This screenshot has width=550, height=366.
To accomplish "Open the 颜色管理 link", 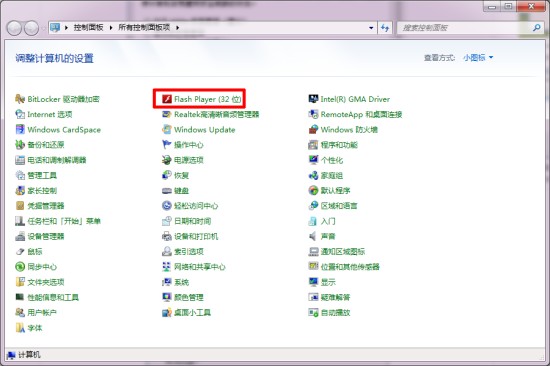I will (189, 297).
